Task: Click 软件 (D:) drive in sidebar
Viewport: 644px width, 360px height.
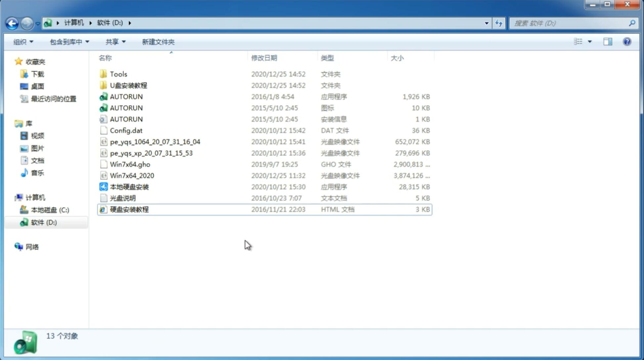Action: 43,222
